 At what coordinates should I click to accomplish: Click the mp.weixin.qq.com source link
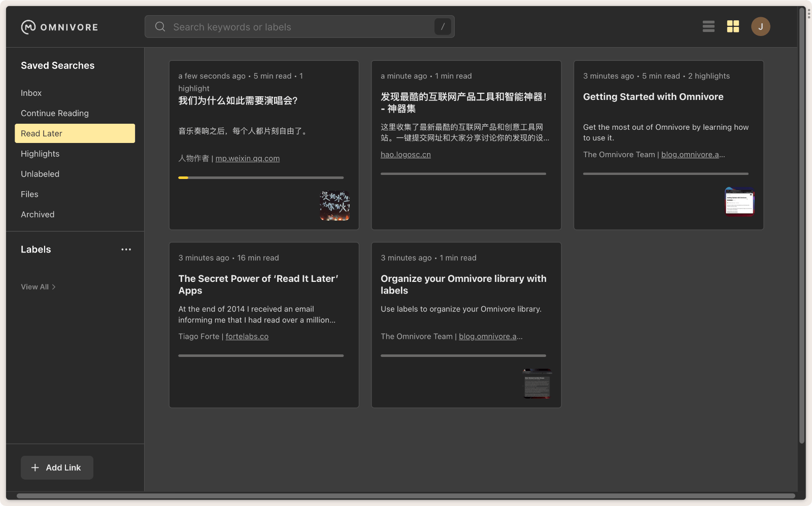click(x=247, y=159)
